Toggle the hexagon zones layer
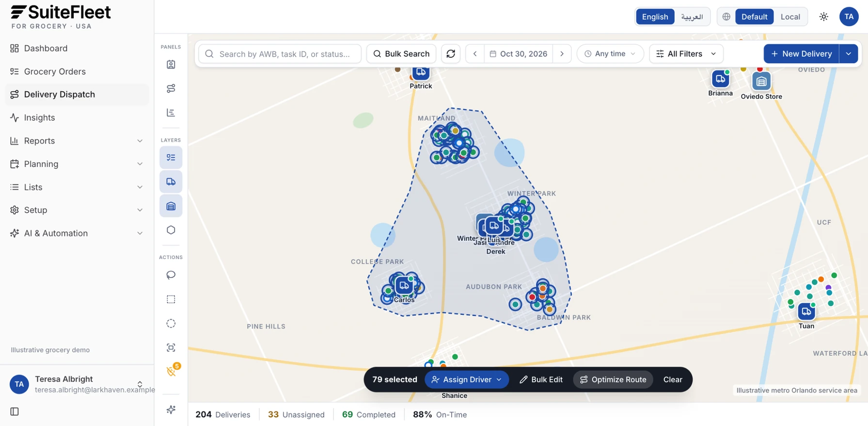The height and width of the screenshot is (426, 868). tap(171, 230)
